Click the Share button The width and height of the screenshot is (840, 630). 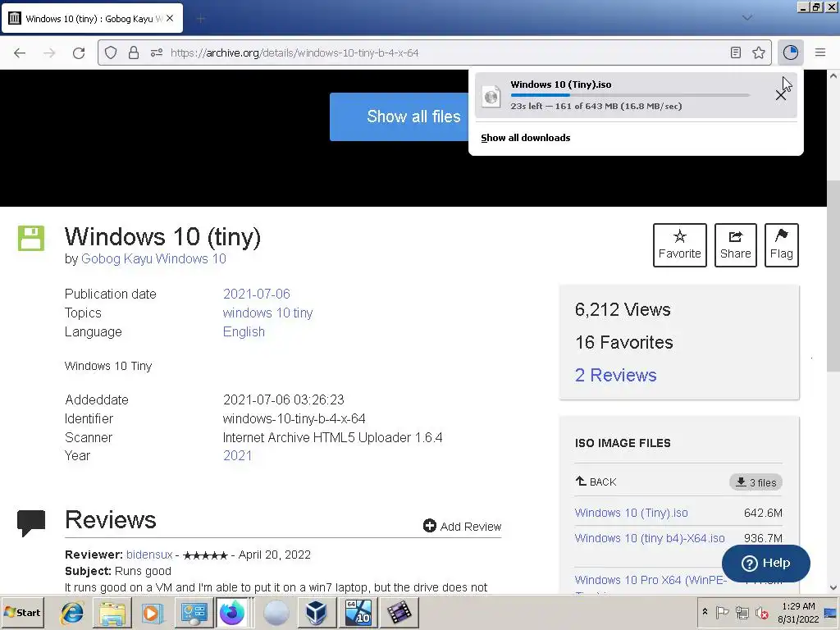[x=736, y=245]
